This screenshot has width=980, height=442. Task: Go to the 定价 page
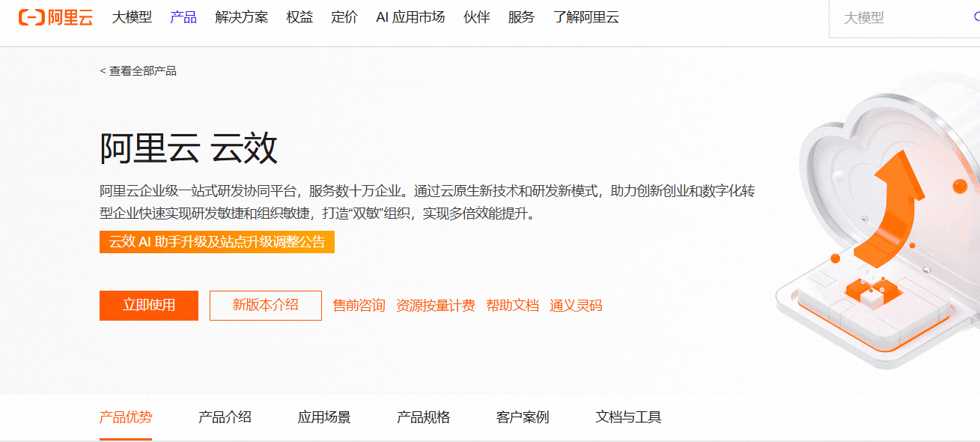(344, 17)
